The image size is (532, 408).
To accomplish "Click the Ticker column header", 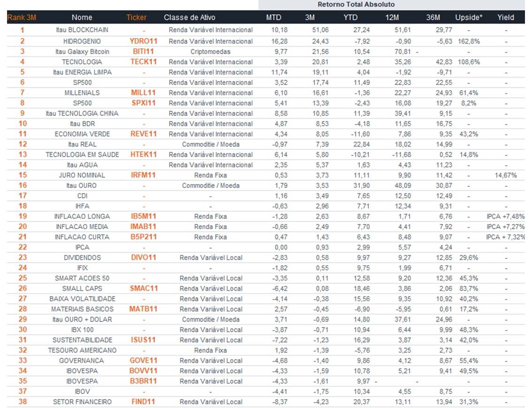I will click(x=137, y=17).
